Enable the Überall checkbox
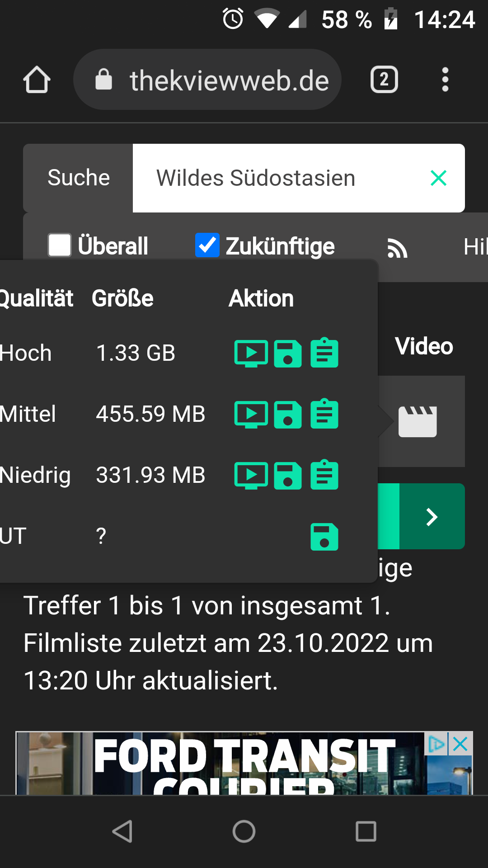Image resolution: width=488 pixels, height=868 pixels. [x=60, y=245]
